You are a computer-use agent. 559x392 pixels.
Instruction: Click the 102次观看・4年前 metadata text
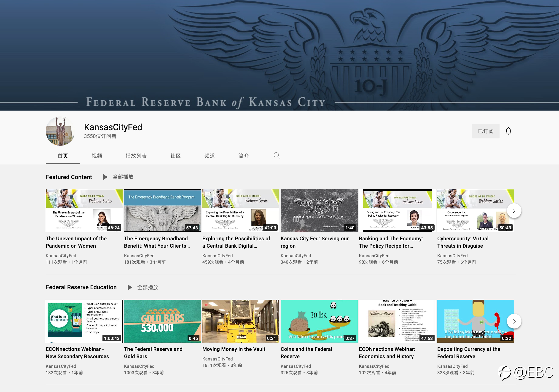(377, 372)
